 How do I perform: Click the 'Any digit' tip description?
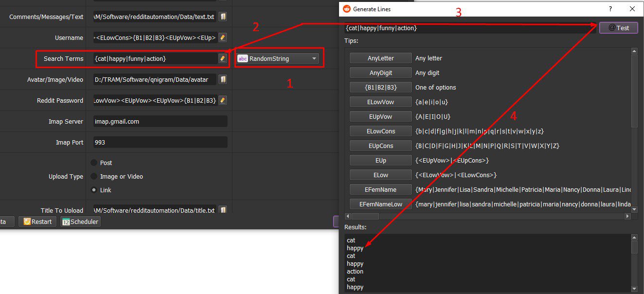point(427,73)
